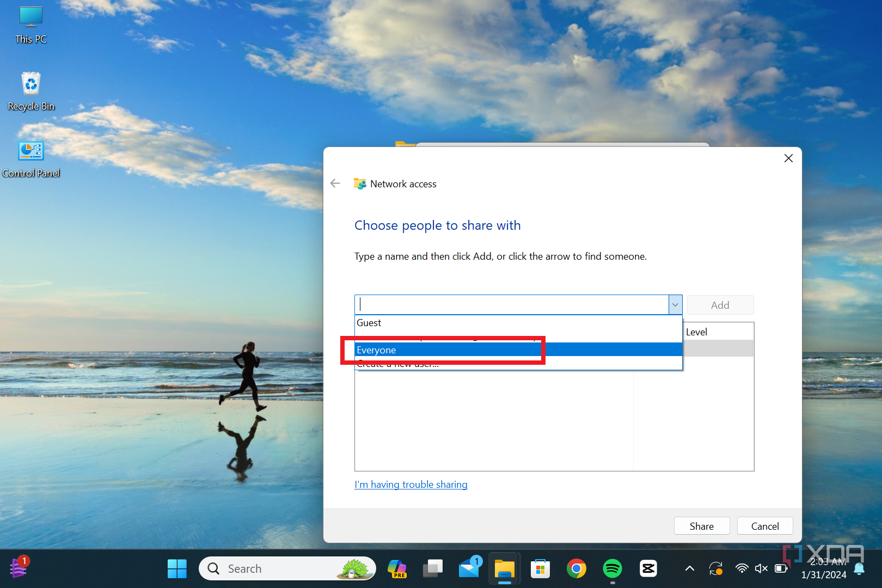Image resolution: width=882 pixels, height=588 pixels.
Task: Unmute the system volume in the tray
Action: (x=761, y=568)
